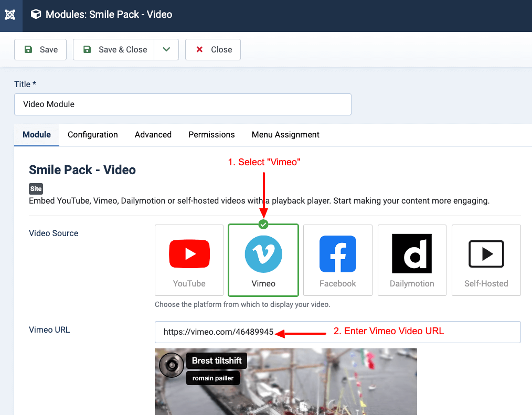This screenshot has height=415, width=532.
Task: Switch to the Module tab
Action: coord(37,135)
